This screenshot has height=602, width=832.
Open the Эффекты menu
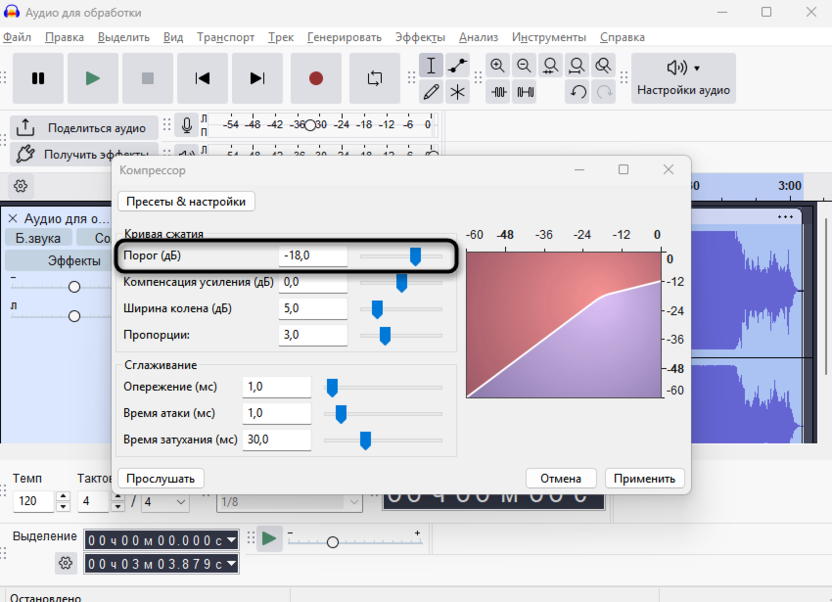point(420,37)
